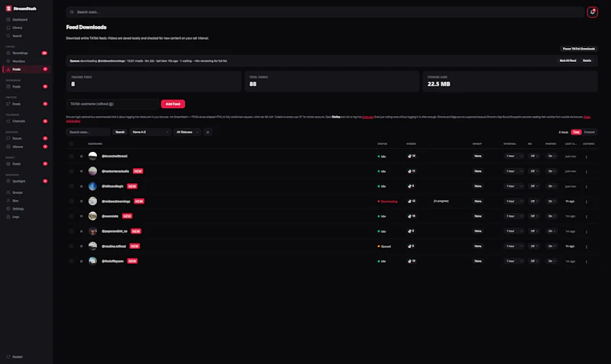This screenshot has height=364, width=611.
Task: Click TikTok videos icon in @ovenslate row
Action: tap(409, 216)
